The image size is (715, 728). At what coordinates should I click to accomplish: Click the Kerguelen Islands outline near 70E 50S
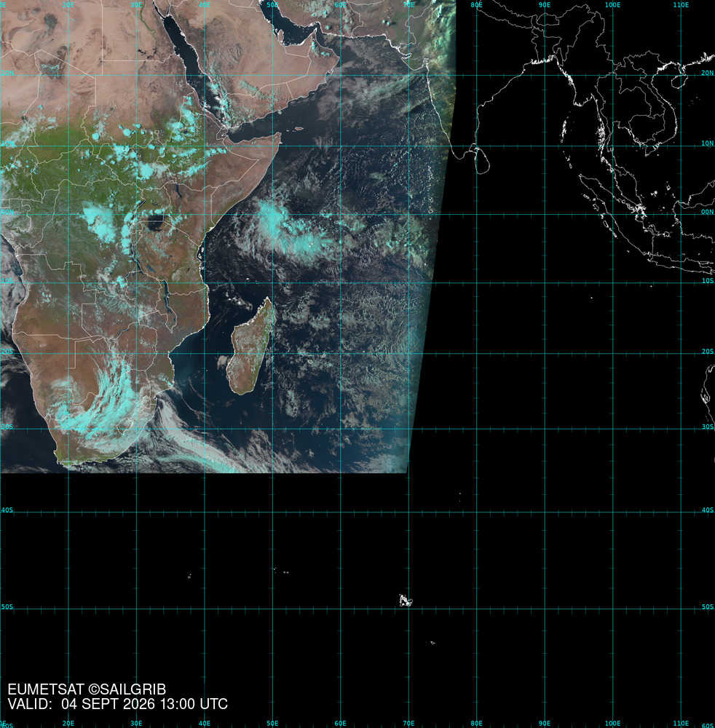pyautogui.click(x=406, y=601)
